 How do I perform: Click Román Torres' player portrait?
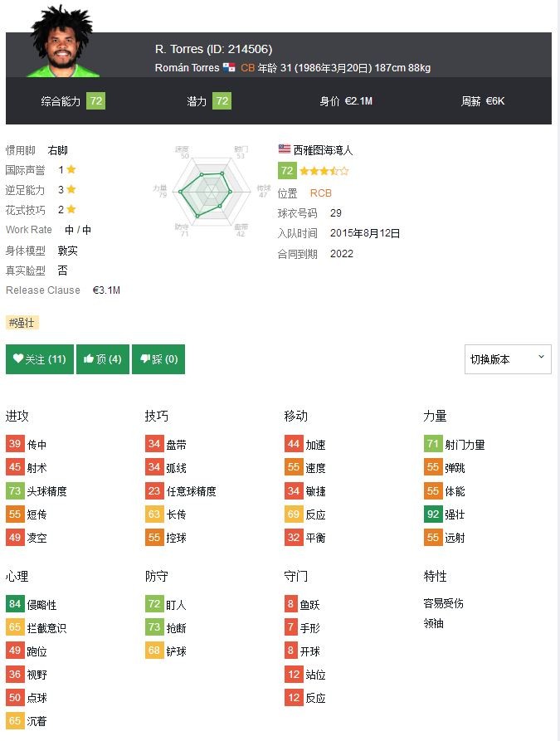coord(60,41)
